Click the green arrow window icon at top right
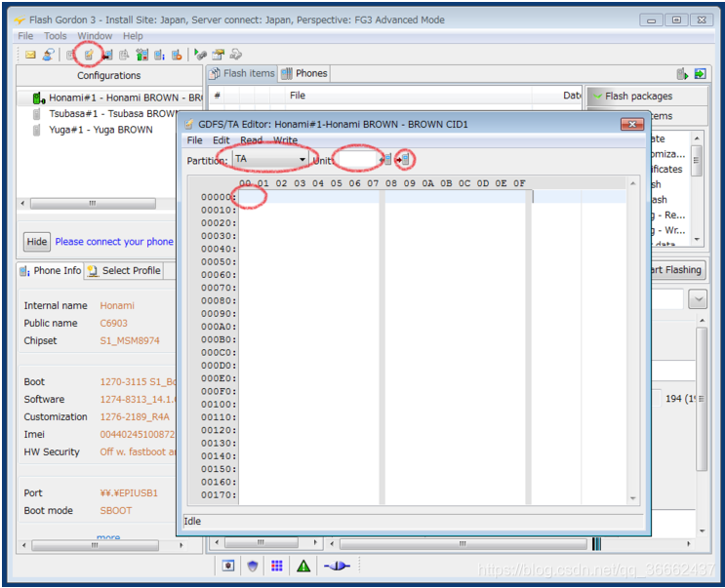Viewport: 725px width, 588px height. (x=700, y=74)
